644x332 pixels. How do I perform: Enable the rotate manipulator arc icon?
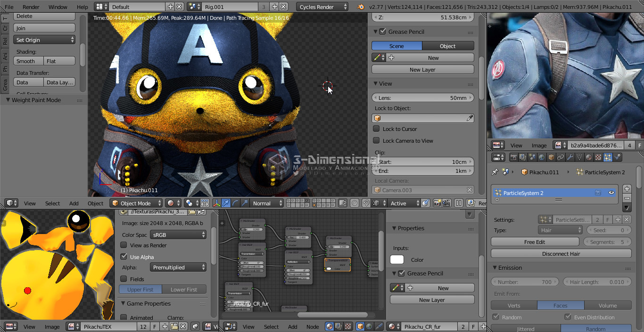235,203
